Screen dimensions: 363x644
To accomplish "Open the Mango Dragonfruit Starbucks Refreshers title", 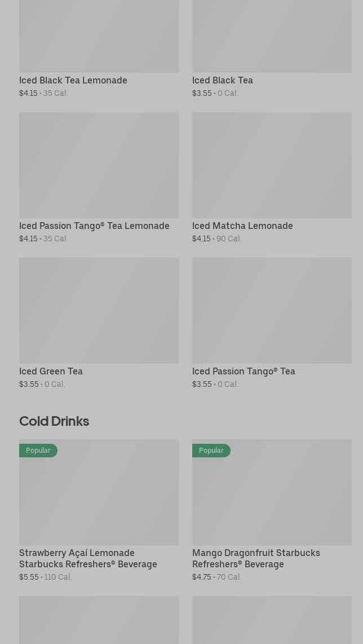I will (256, 559).
